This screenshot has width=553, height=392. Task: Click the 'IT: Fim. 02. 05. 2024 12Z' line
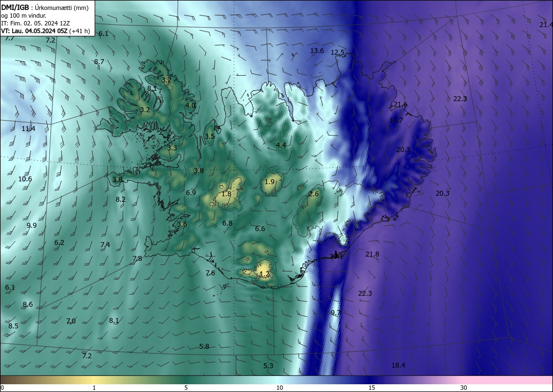[x=35, y=23]
